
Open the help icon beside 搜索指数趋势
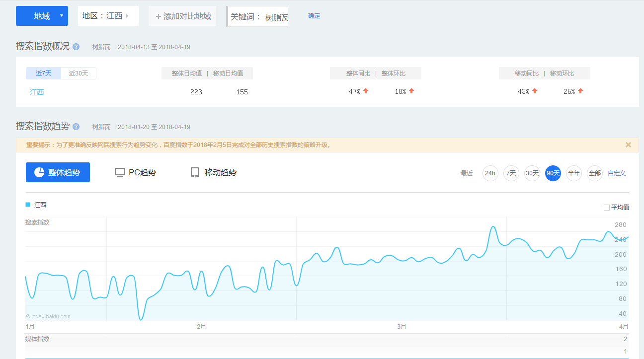click(75, 127)
